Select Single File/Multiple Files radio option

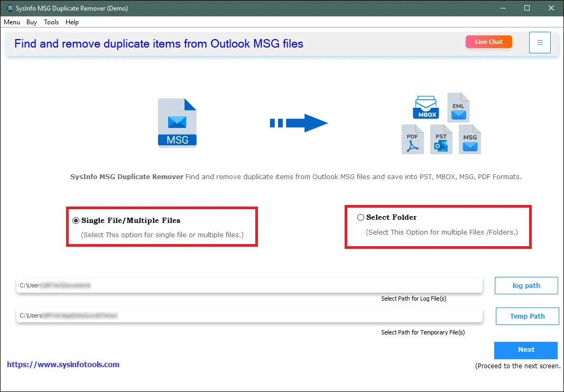[76, 221]
